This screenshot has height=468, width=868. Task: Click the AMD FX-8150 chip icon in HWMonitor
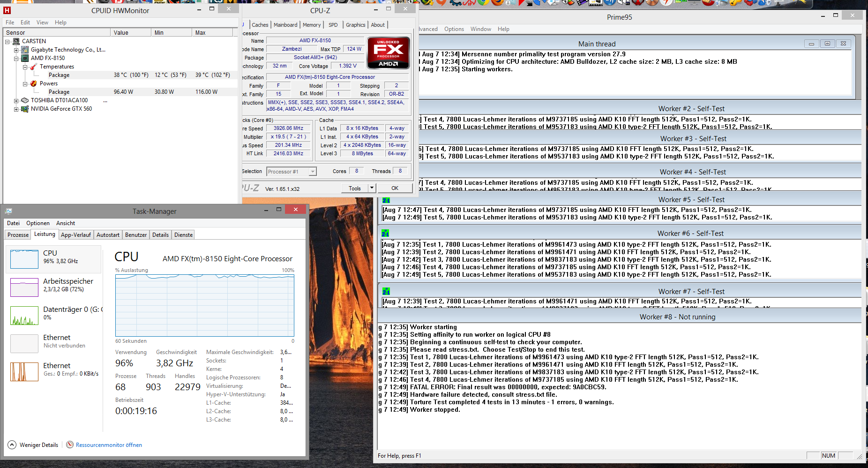pyautogui.click(x=25, y=58)
